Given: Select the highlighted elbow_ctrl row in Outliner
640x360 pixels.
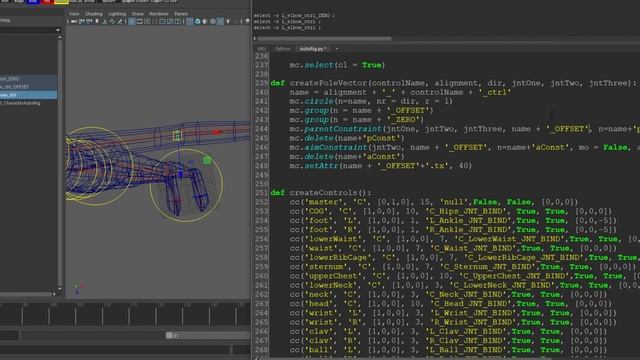Looking at the screenshot, I should pyautogui.click(x=29, y=95).
